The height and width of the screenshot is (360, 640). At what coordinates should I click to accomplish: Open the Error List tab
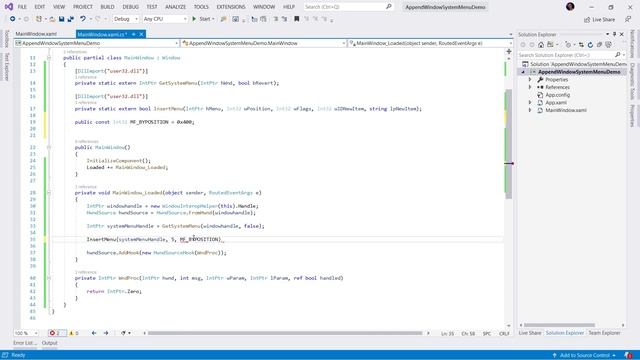click(x=24, y=343)
